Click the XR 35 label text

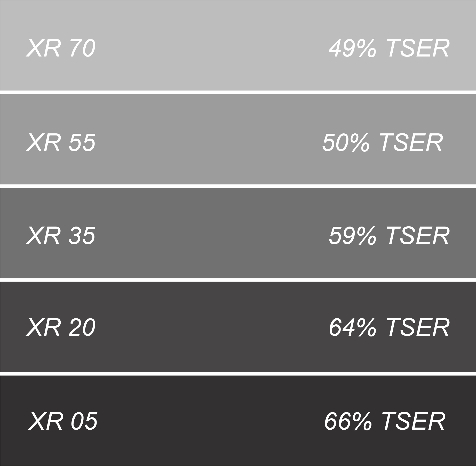tap(61, 235)
